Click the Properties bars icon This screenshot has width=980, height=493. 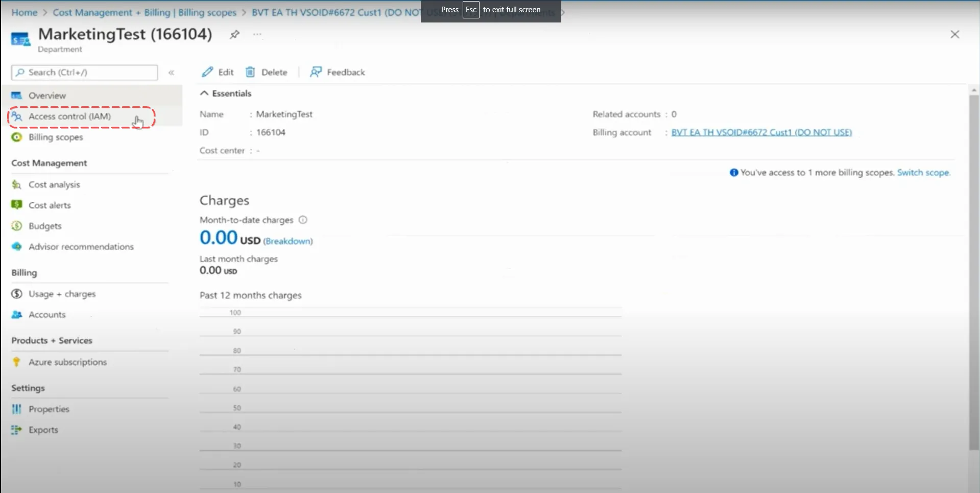pyautogui.click(x=17, y=409)
